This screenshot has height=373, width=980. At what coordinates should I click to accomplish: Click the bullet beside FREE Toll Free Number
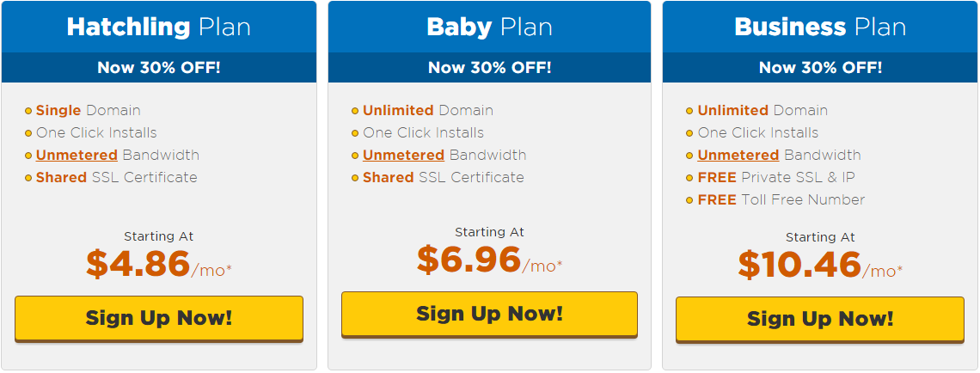689,200
